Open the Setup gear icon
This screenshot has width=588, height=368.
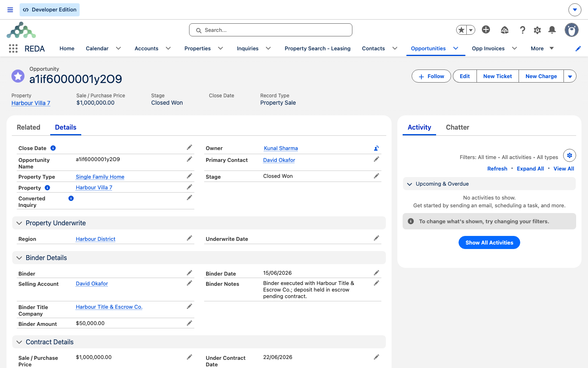(537, 30)
